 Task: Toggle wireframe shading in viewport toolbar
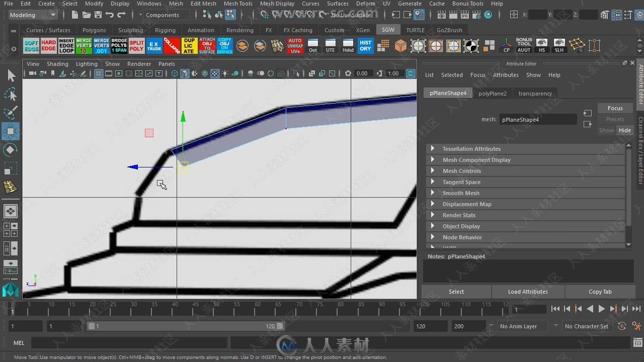[175, 73]
